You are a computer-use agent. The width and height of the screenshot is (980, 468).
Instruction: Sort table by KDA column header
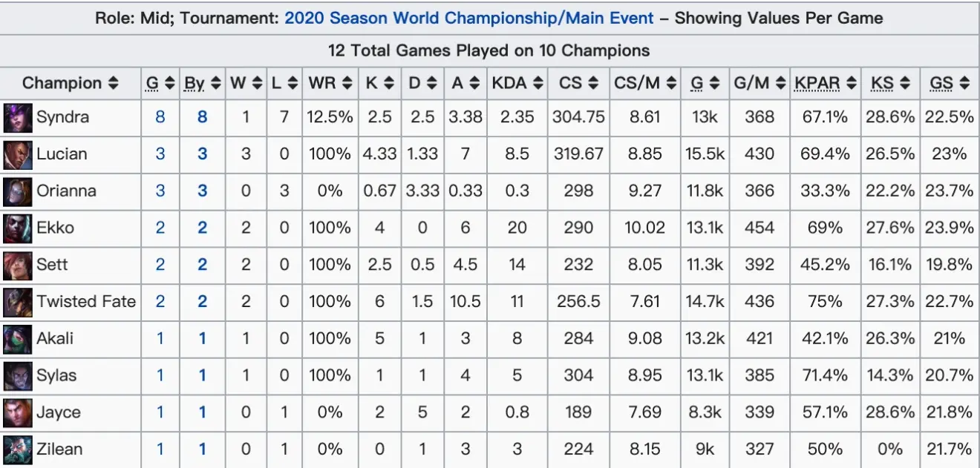[517, 83]
